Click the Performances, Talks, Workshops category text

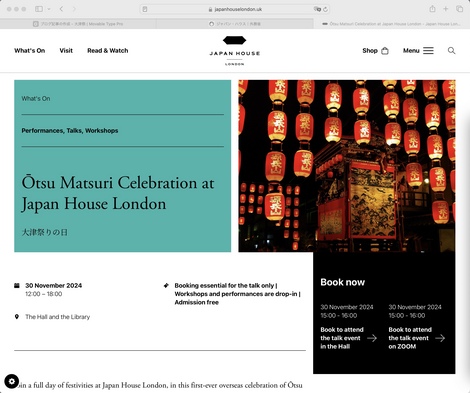70,131
